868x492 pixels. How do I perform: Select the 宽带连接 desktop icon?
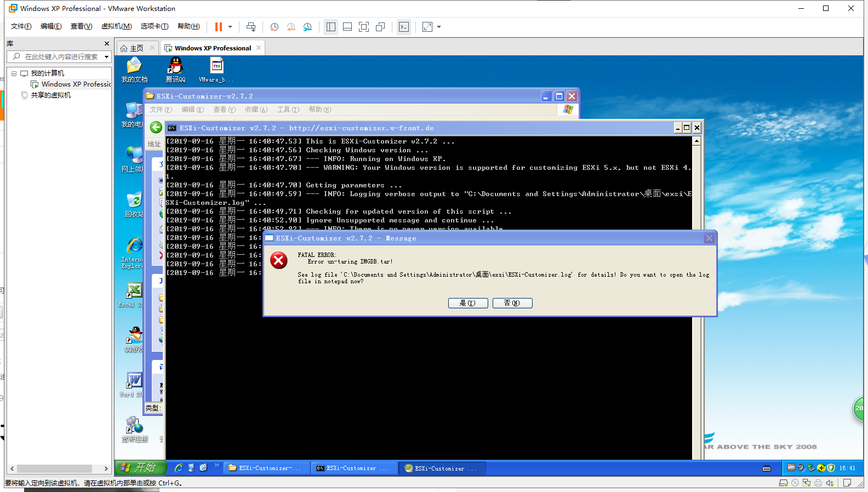134,430
